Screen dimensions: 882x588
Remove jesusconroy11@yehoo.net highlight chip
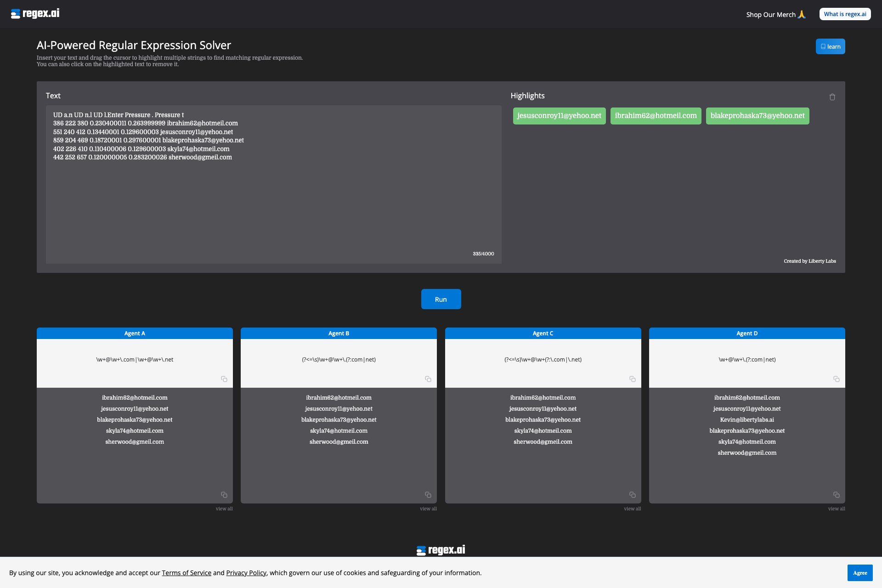click(559, 116)
